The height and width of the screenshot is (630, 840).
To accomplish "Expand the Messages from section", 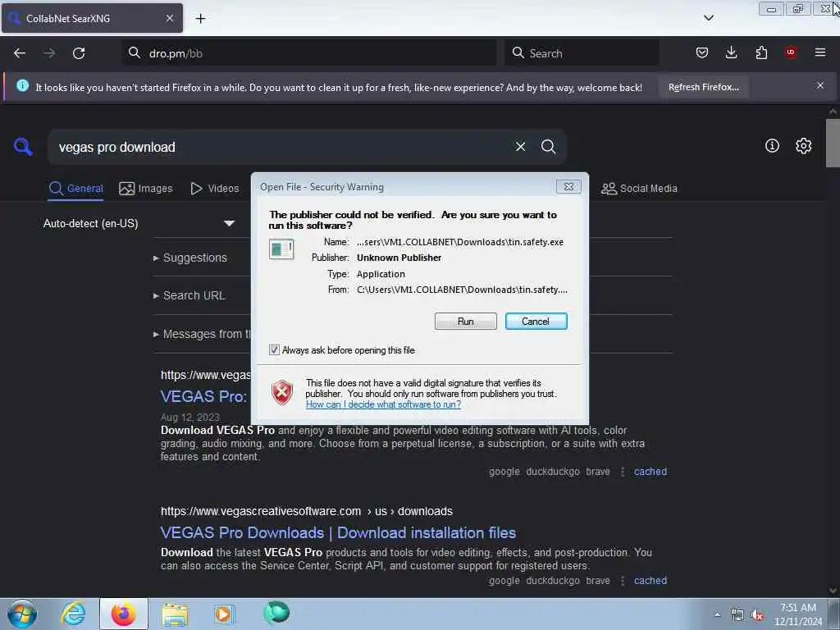I will click(202, 335).
